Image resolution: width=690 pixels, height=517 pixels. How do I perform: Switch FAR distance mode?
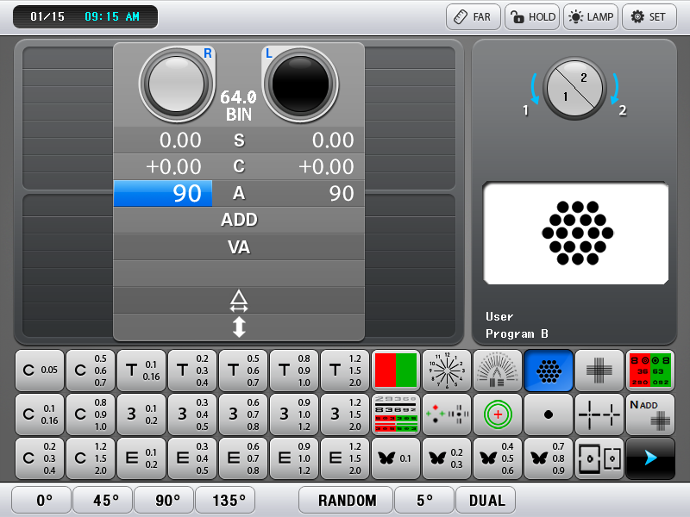coord(472,17)
